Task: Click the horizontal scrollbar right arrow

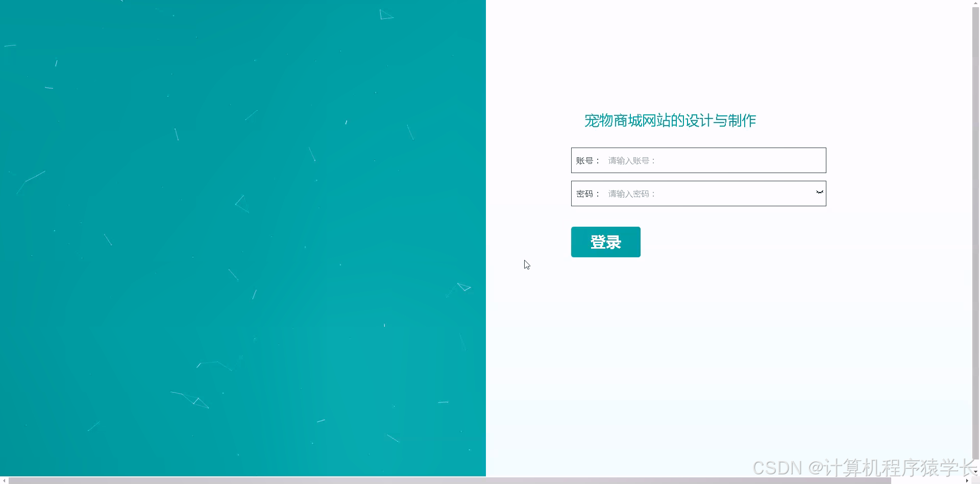Action: tap(967, 480)
